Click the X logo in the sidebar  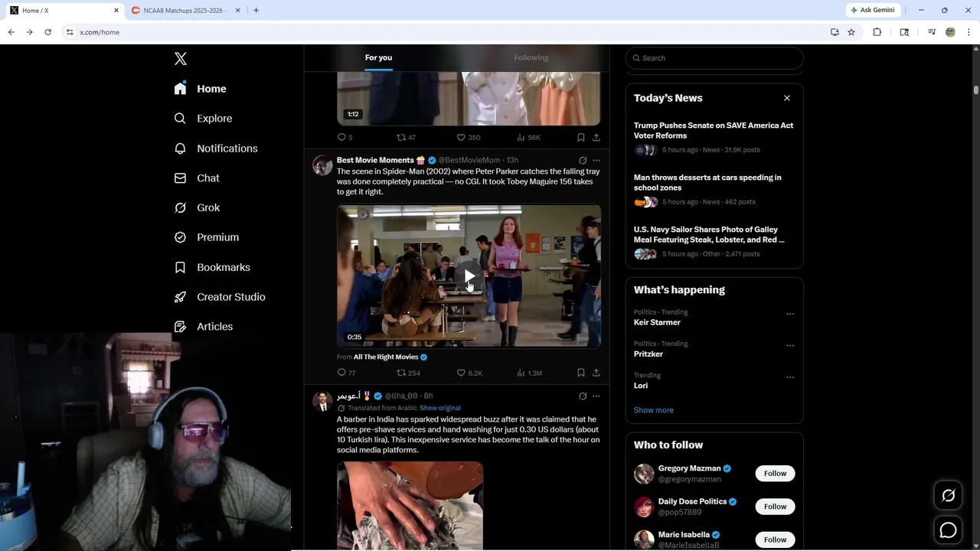coord(181,59)
